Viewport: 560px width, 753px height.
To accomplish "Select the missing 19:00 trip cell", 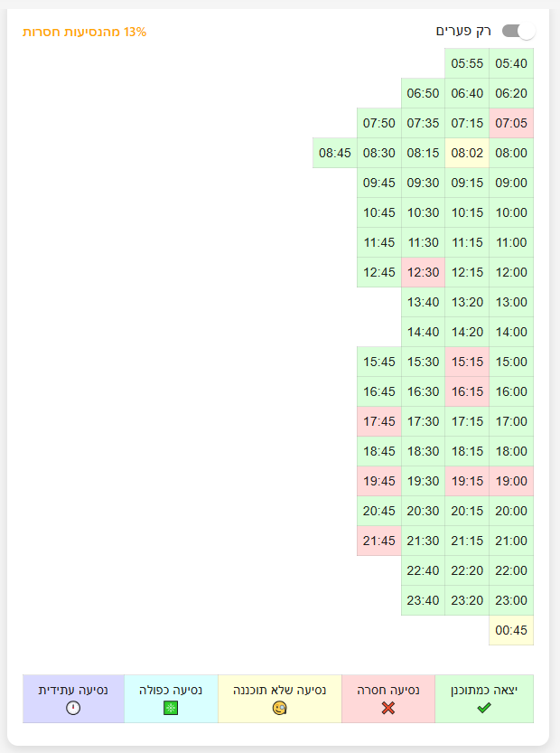I will [x=511, y=481].
